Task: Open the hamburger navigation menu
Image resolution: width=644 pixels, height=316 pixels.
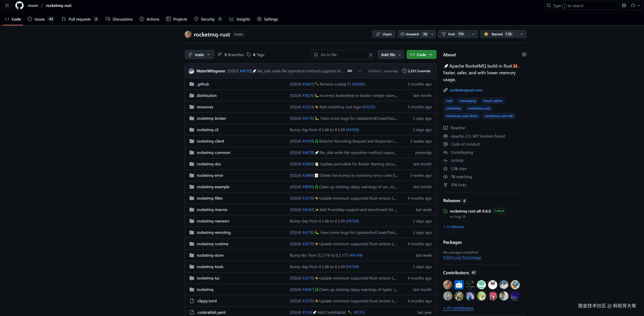Action: [x=7, y=5]
